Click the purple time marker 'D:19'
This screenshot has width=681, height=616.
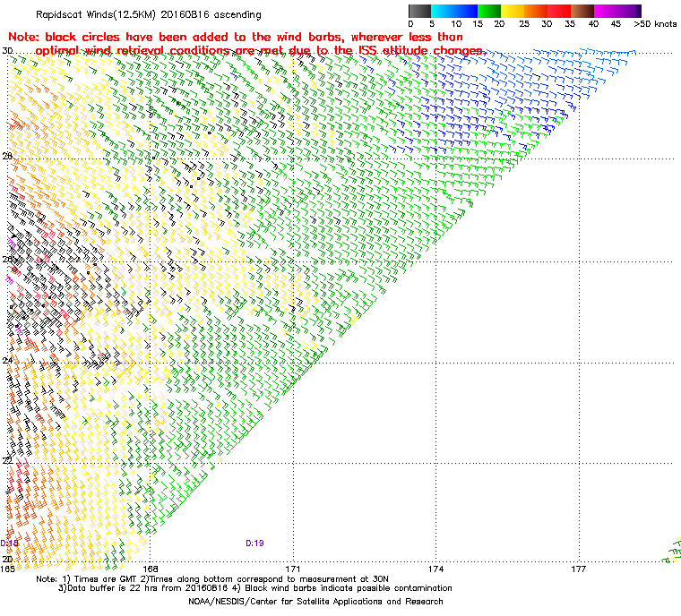pos(255,543)
